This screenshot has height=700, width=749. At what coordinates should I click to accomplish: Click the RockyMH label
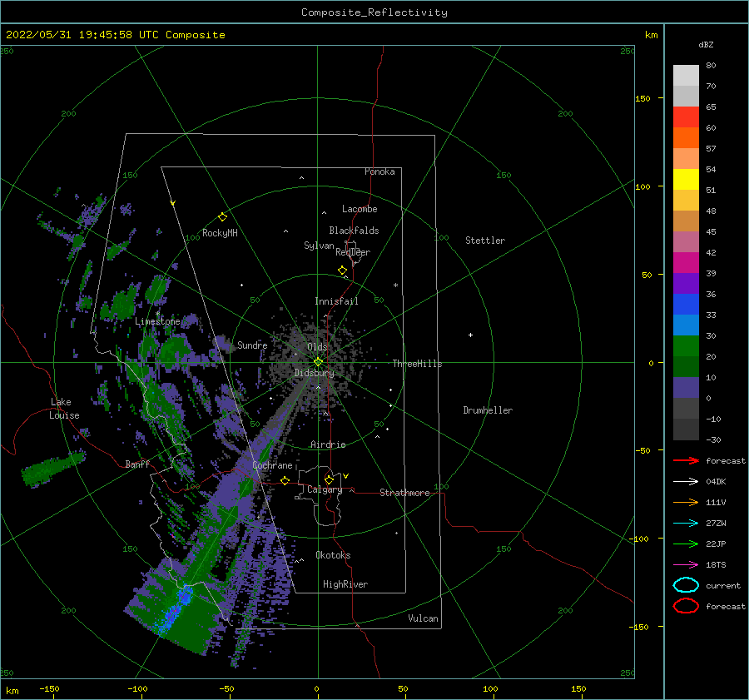point(220,233)
